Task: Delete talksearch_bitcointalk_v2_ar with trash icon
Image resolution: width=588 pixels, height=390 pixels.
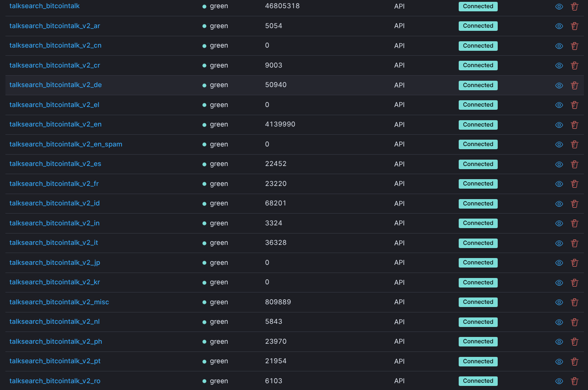Action: click(574, 26)
